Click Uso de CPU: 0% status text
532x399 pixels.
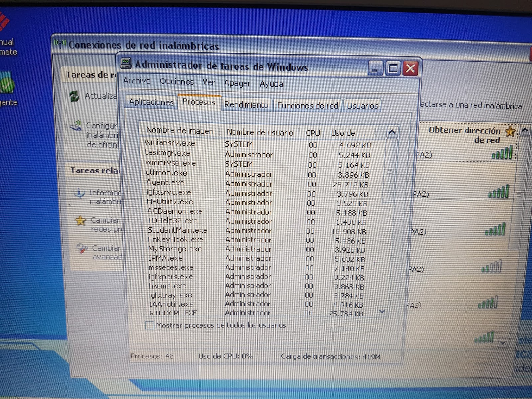click(x=226, y=356)
